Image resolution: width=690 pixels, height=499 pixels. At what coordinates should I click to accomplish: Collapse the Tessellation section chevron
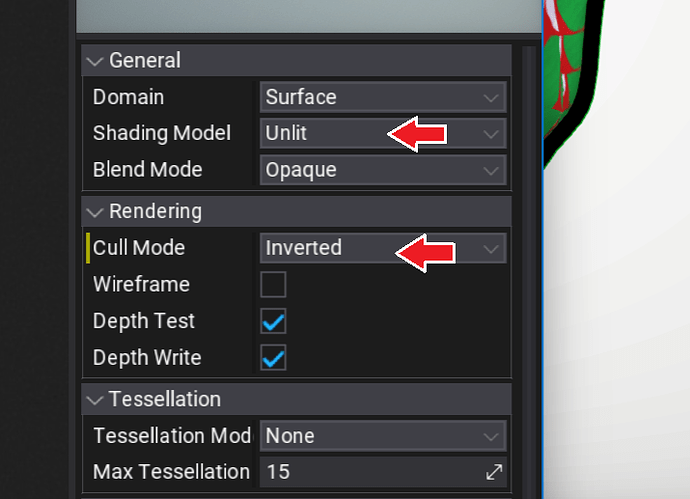point(95,400)
